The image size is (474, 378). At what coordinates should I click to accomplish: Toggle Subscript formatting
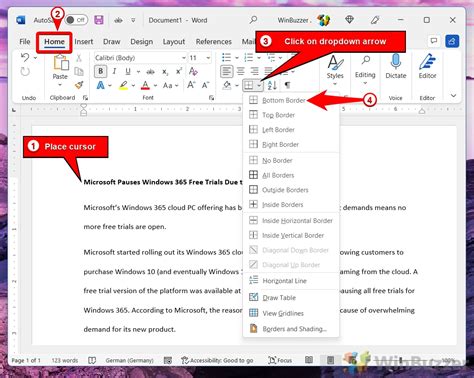click(x=165, y=72)
